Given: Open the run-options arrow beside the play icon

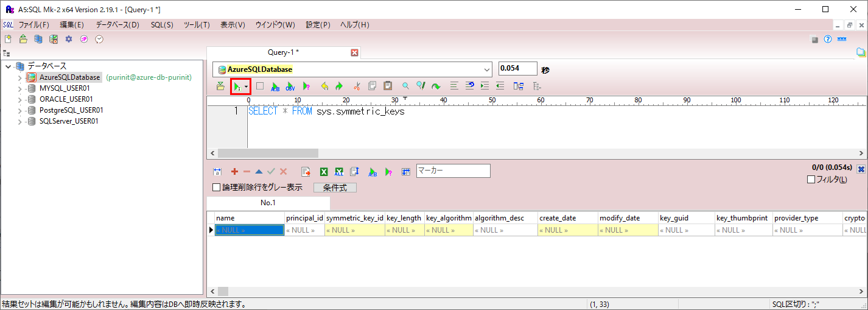Looking at the screenshot, I should tap(247, 86).
